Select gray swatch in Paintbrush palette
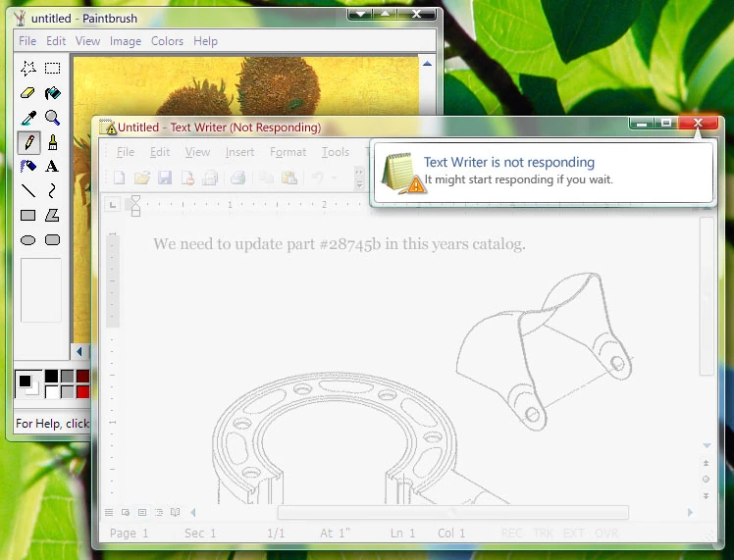Viewport: 734px width, 560px height. click(x=67, y=377)
